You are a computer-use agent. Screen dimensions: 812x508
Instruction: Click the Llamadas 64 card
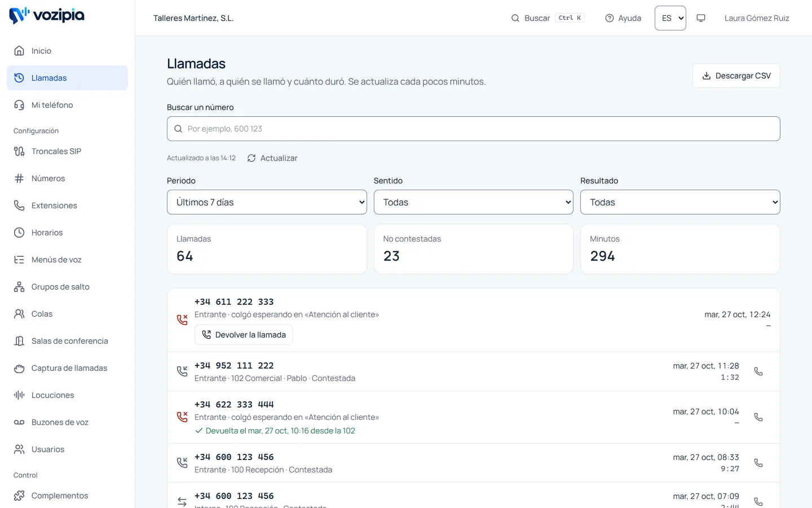pos(267,249)
